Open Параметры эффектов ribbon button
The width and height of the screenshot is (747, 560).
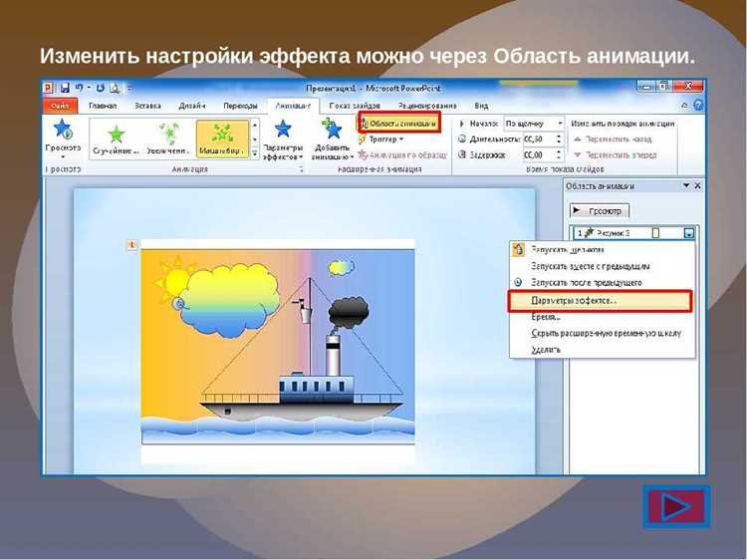click(x=283, y=140)
